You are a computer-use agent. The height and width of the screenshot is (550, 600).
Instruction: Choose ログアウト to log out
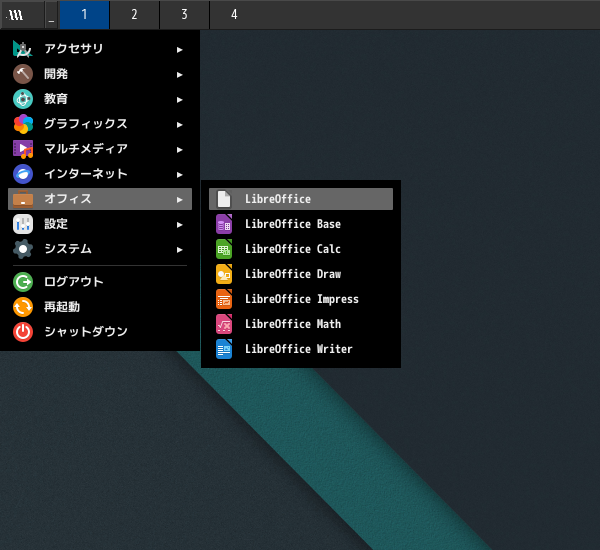pos(73,281)
